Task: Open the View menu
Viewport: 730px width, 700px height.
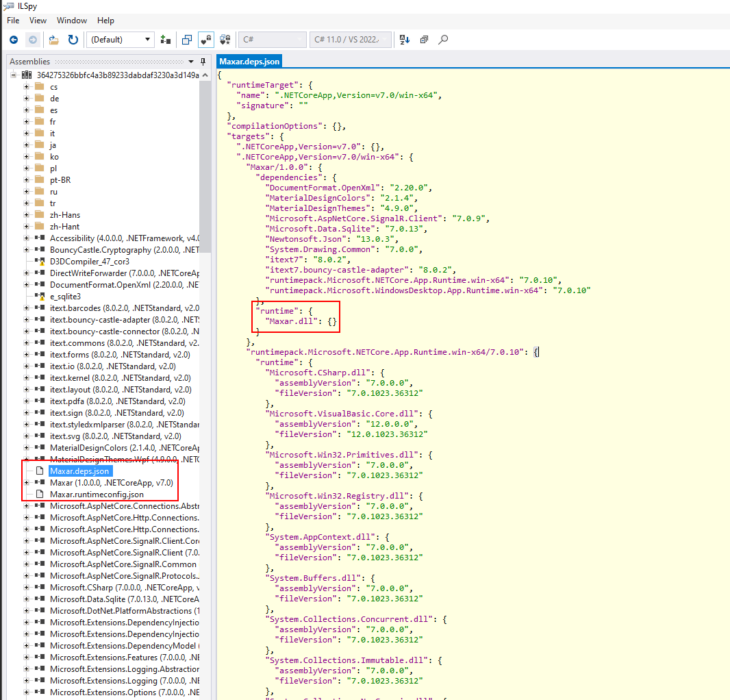Action: 38,21
